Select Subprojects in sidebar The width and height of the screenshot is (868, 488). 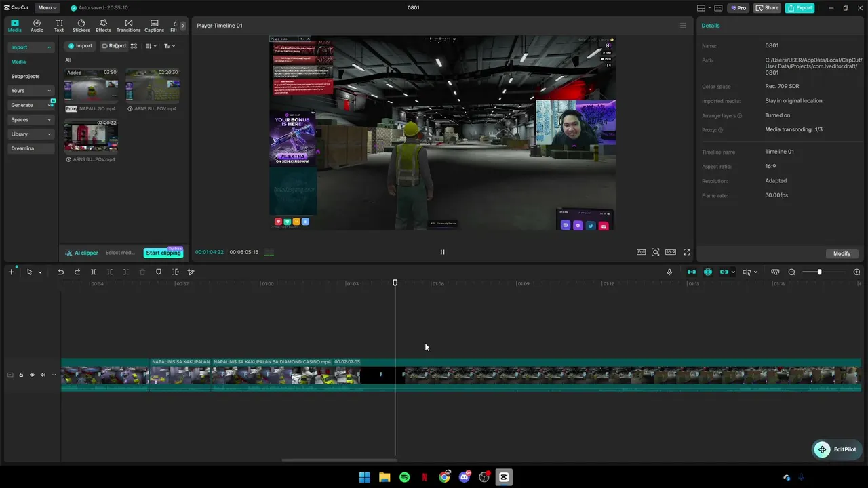click(25, 76)
